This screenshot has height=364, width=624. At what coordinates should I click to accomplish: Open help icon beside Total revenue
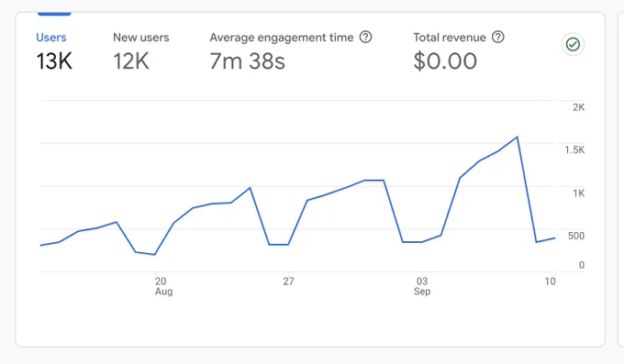click(498, 37)
